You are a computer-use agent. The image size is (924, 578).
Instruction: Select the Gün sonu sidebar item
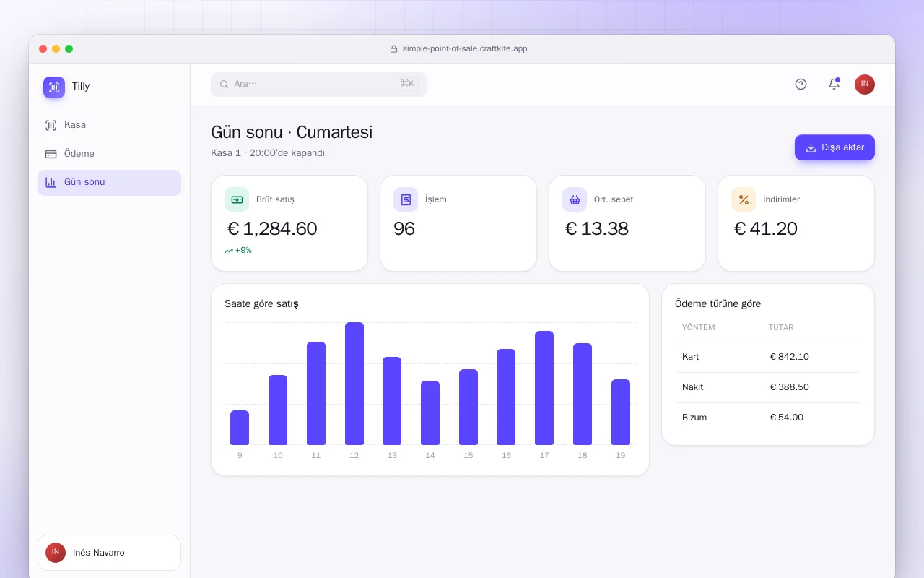click(109, 182)
